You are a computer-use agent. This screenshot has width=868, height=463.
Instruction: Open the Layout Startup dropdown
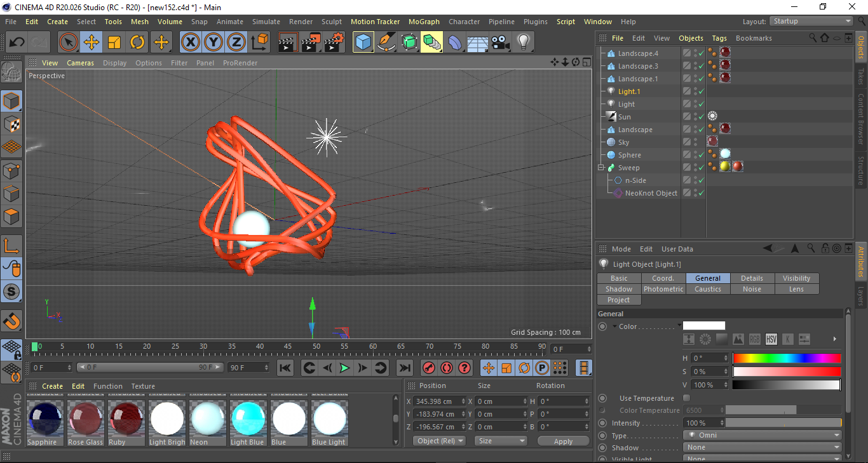812,21
